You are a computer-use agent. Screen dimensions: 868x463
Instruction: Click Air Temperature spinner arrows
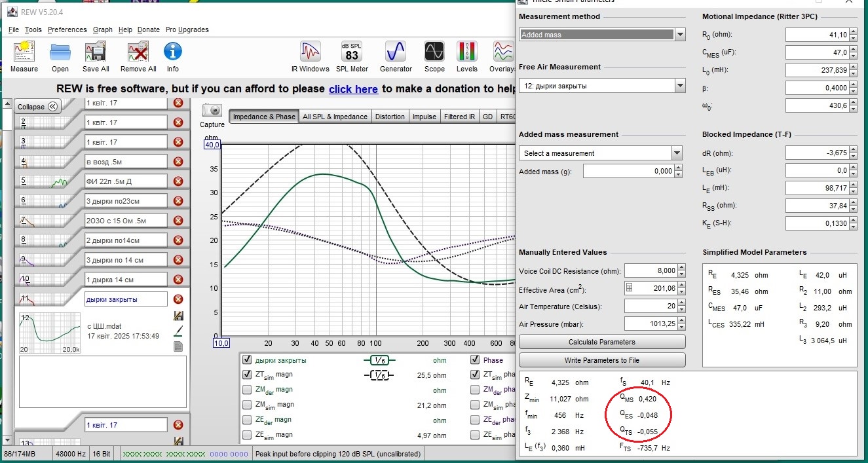pyautogui.click(x=681, y=306)
